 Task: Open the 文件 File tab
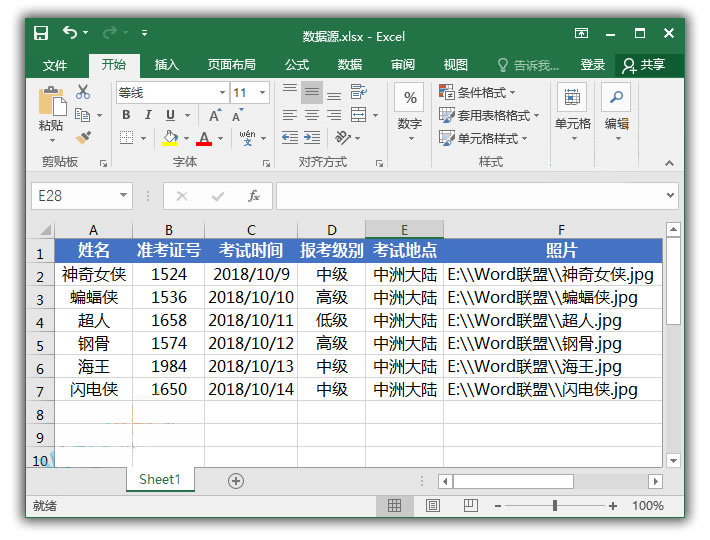click(55, 66)
